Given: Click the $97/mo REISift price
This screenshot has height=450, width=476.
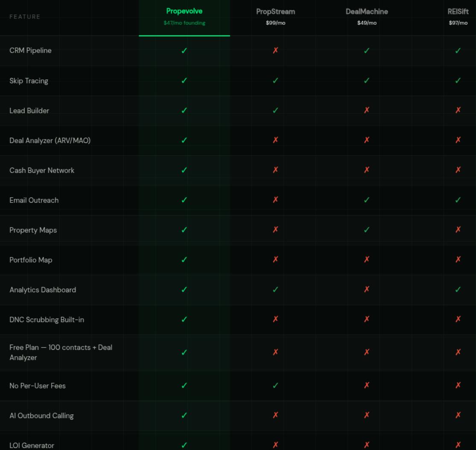Looking at the screenshot, I should point(458,23).
